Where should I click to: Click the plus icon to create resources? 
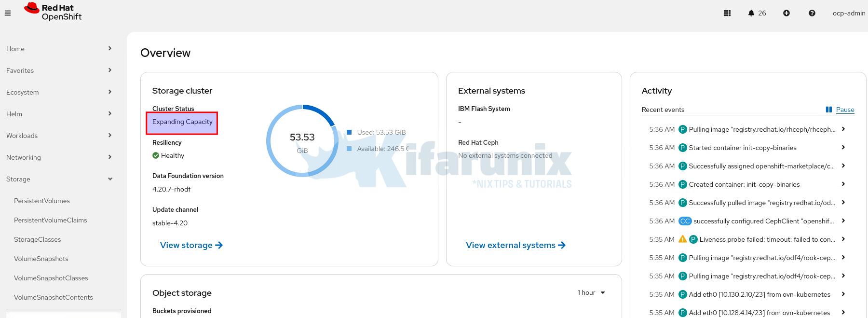787,13
